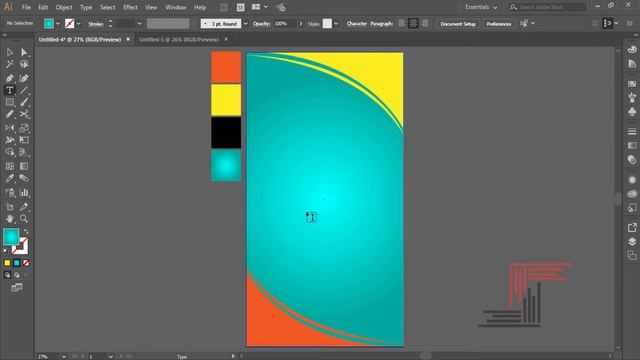Enable Draw Normal mode
The width and height of the screenshot is (640, 360).
point(7,275)
